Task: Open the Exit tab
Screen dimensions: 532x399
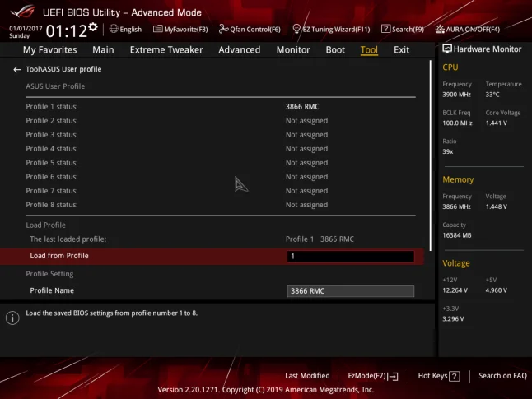Action: (401, 50)
